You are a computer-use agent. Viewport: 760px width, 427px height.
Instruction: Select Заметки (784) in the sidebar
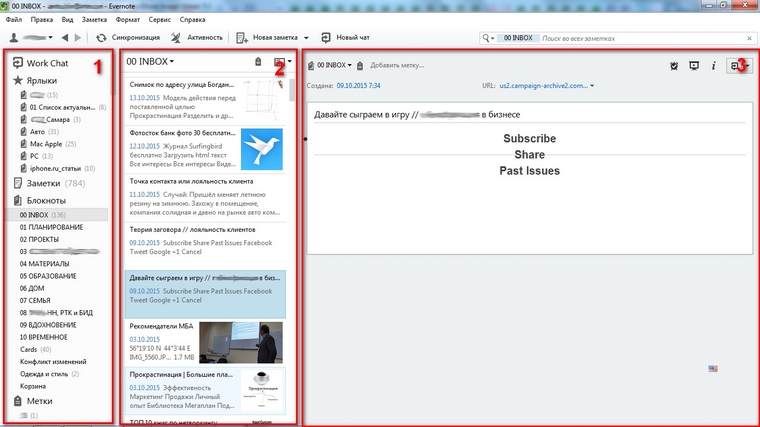pos(48,183)
